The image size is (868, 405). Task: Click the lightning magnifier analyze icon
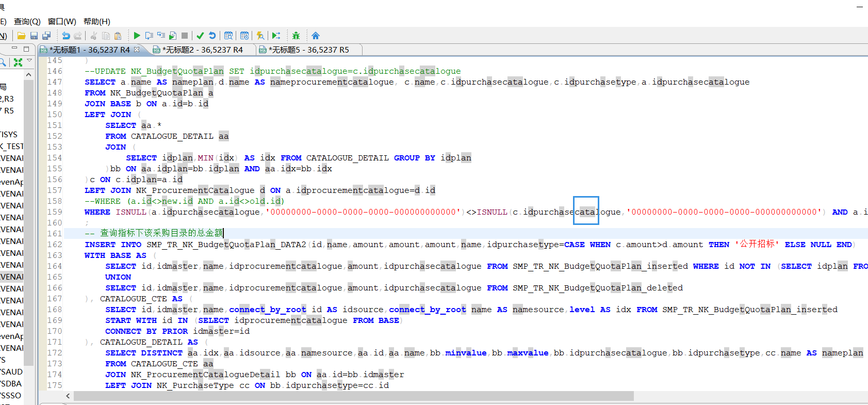pos(260,36)
